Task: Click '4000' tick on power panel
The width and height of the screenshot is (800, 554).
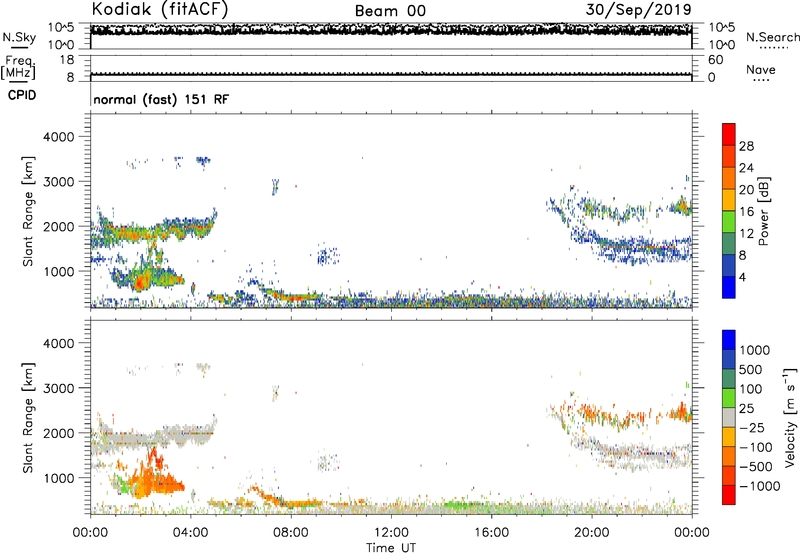Action: [x=58, y=137]
